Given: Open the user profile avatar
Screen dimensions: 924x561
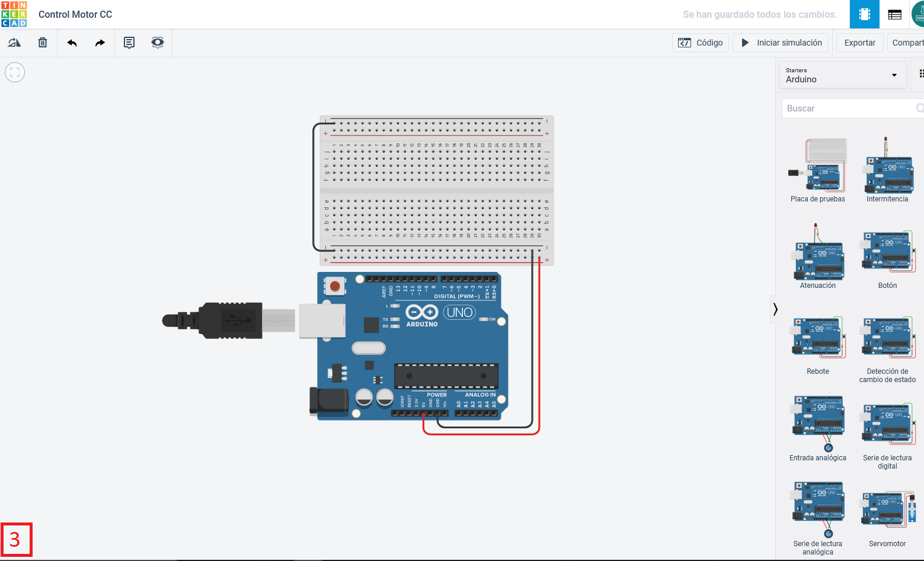Looking at the screenshot, I should (918, 14).
